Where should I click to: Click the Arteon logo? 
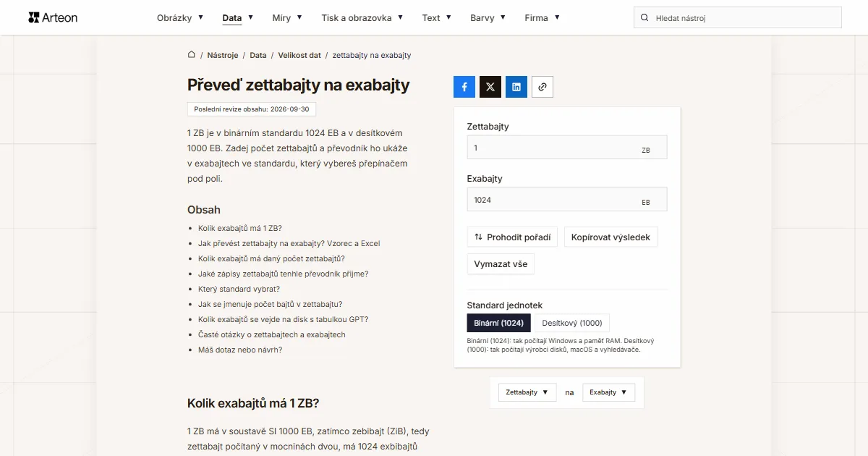(x=53, y=17)
